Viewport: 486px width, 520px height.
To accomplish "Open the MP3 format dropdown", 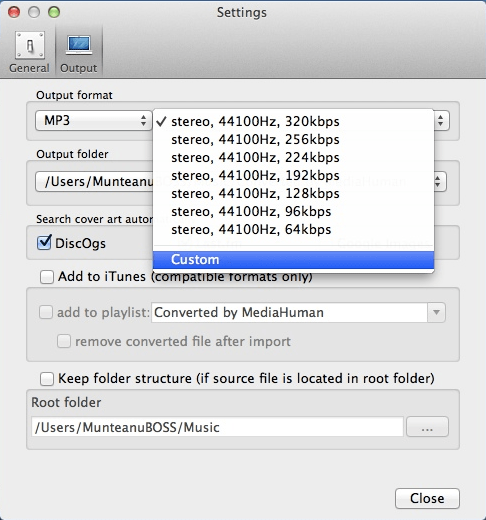I will point(93,120).
